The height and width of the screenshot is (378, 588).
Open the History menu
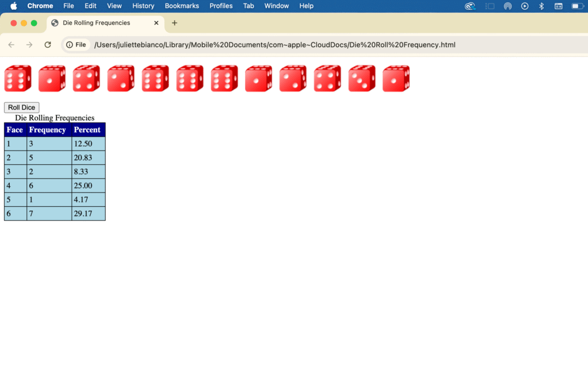point(143,6)
